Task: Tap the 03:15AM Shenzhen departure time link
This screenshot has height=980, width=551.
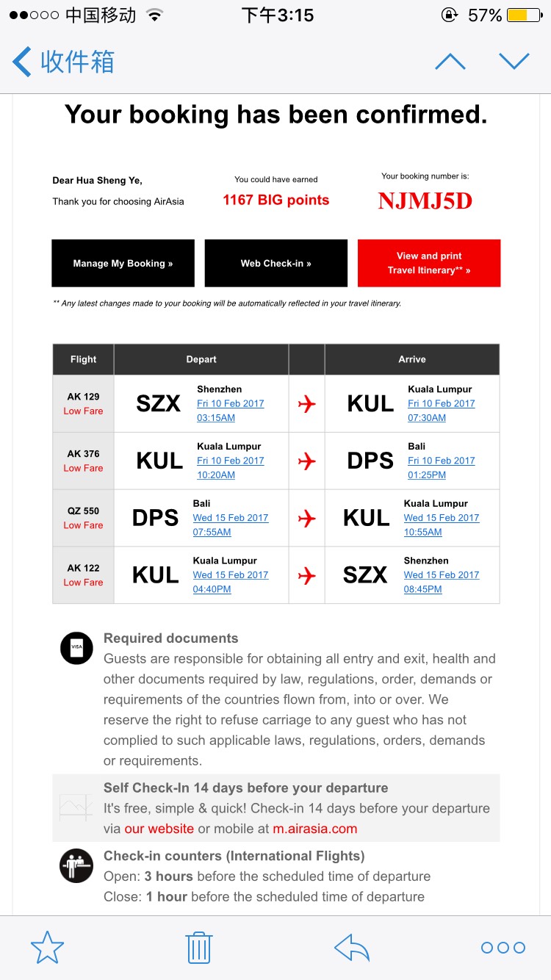Action: point(216,417)
